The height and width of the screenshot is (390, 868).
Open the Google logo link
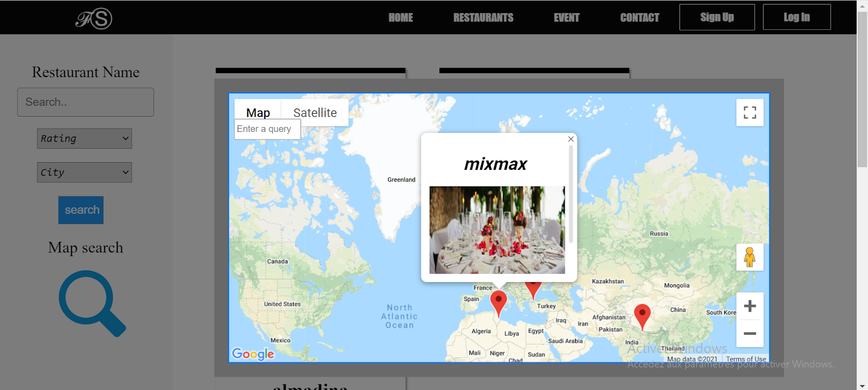(x=253, y=354)
